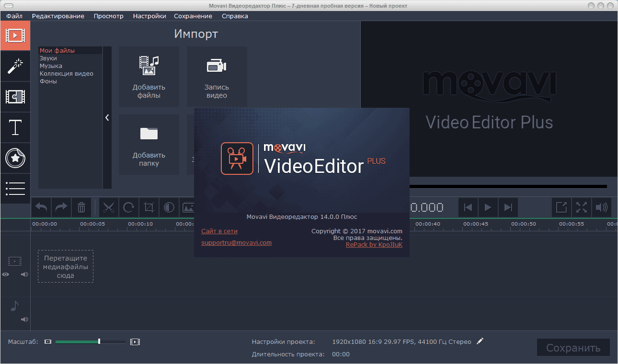Show more tools list in sidebar

tap(15, 188)
